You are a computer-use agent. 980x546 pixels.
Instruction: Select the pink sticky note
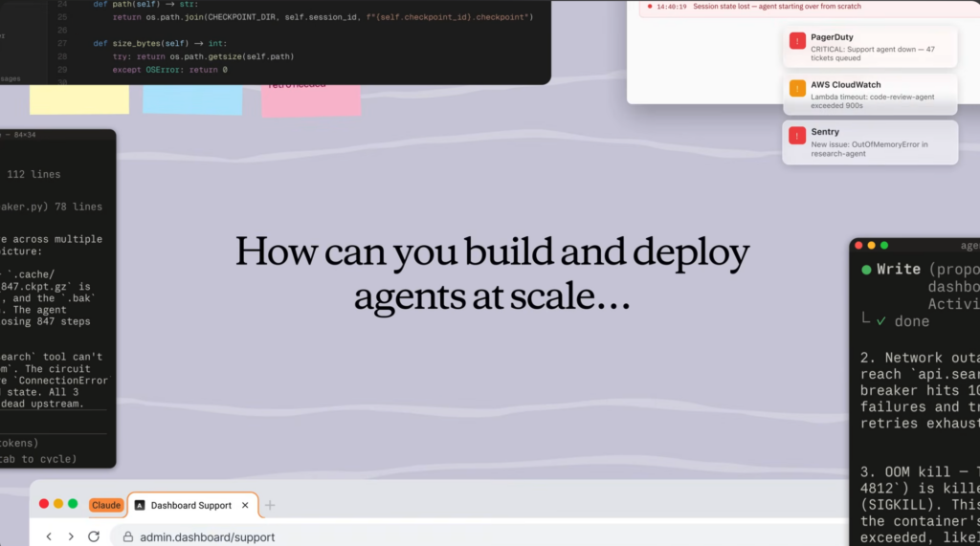click(311, 100)
